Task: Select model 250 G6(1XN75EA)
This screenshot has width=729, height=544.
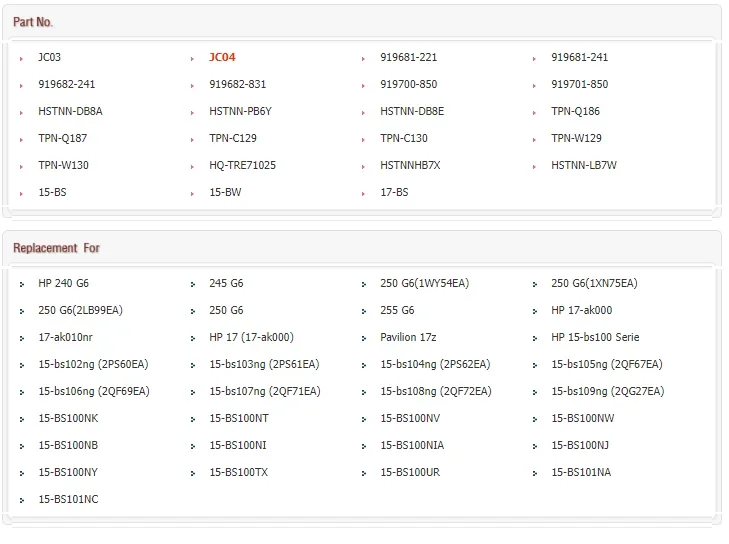Action: (x=595, y=283)
